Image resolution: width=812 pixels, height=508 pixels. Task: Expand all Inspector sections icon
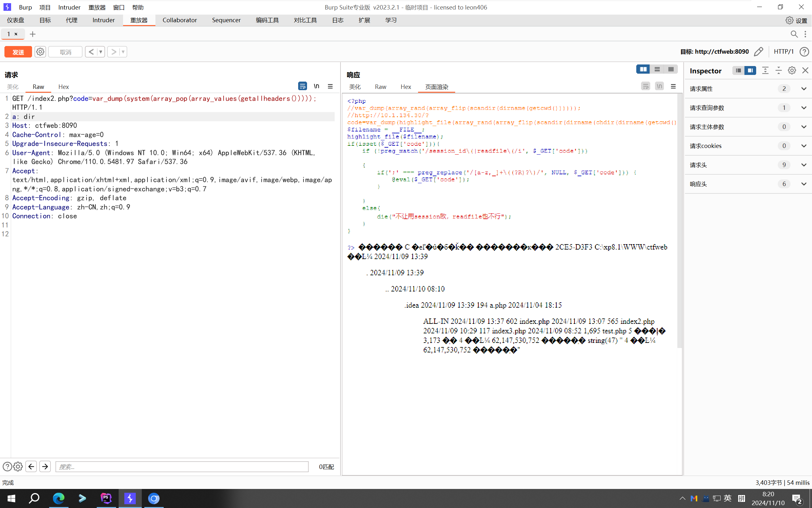[x=765, y=70]
